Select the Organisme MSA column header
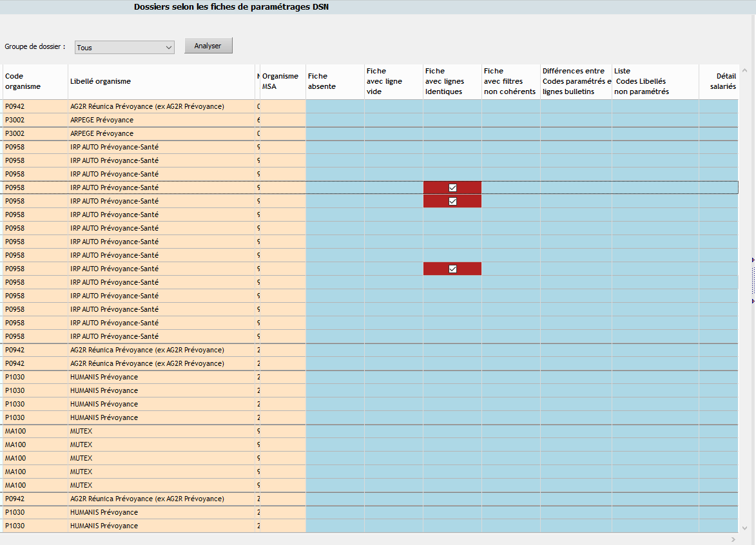 [x=282, y=81]
